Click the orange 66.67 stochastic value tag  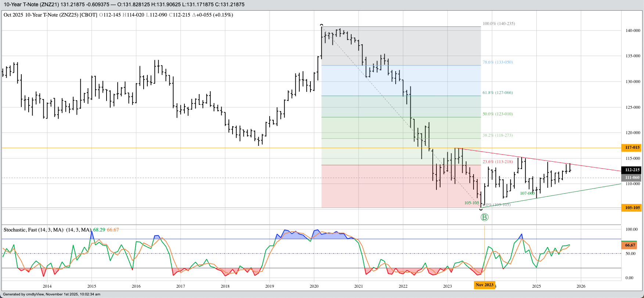(x=630, y=245)
